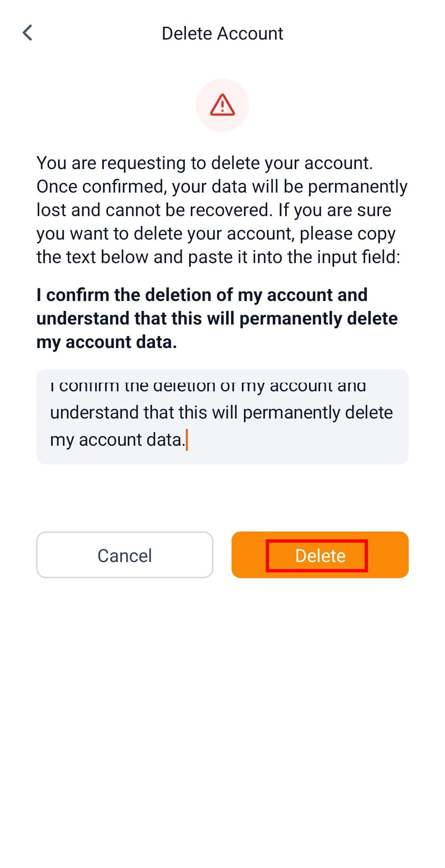Click the Delete Account header title
Viewport: 445px width, 868px height.
point(222,33)
